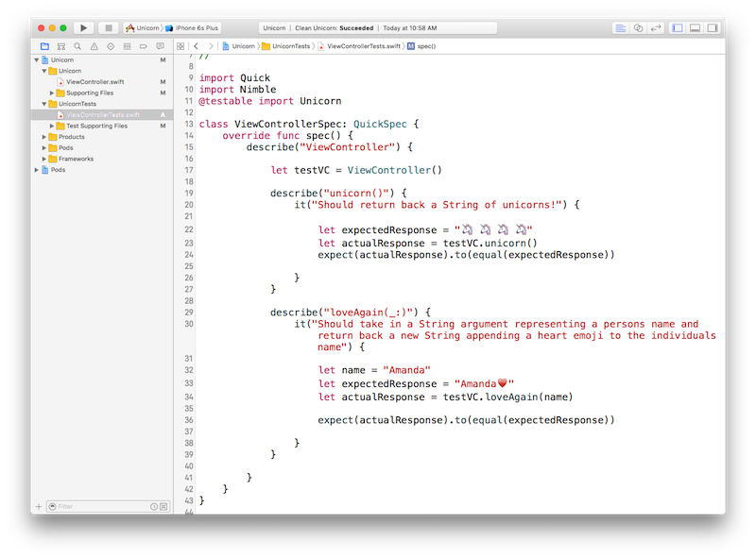
Task: Collapse the UnicornTests group
Action: 44,104
